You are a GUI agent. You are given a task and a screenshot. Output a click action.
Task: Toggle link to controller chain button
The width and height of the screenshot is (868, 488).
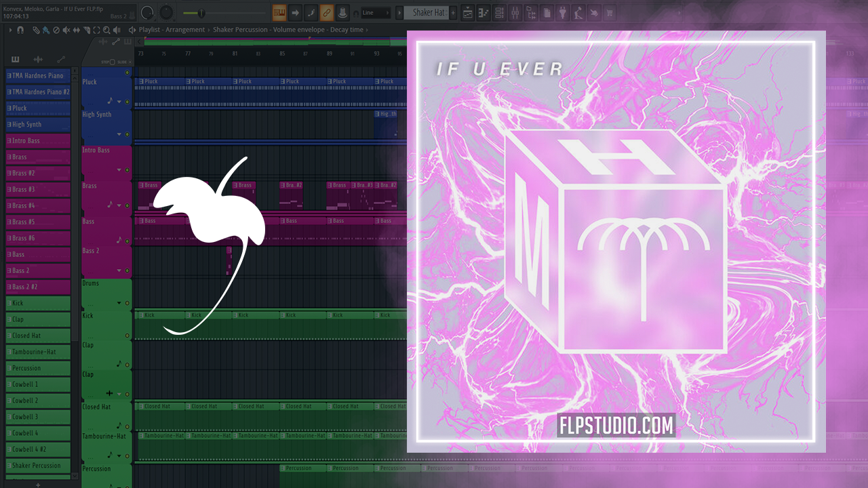tap(326, 12)
